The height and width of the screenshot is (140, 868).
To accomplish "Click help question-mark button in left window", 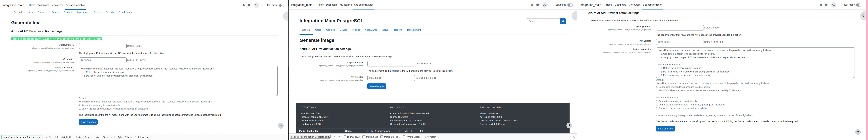I will tap(281, 126).
